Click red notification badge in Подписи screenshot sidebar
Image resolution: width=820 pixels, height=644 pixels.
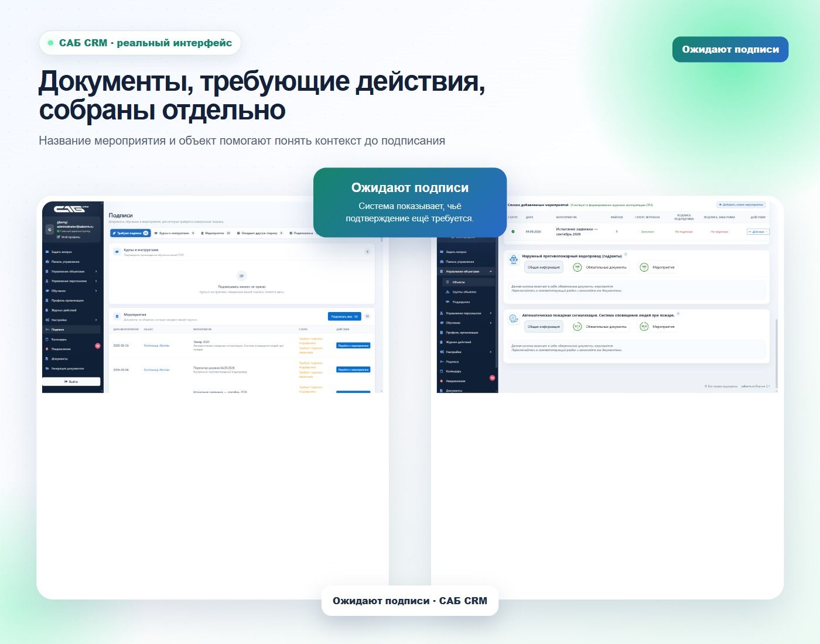[98, 346]
